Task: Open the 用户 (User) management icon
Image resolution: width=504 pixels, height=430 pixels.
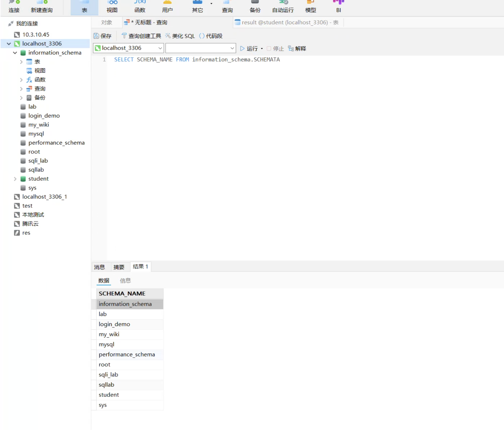Action: [x=167, y=7]
